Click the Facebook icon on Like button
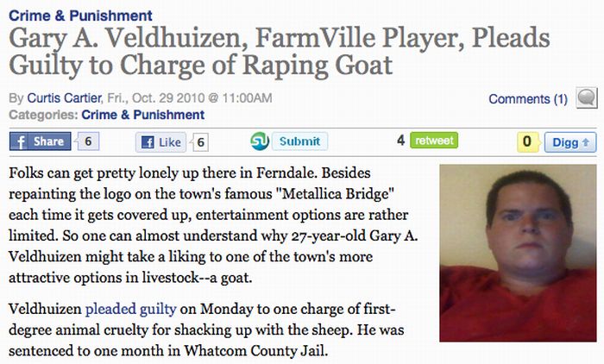This screenshot has height=364, width=604. coord(148,142)
